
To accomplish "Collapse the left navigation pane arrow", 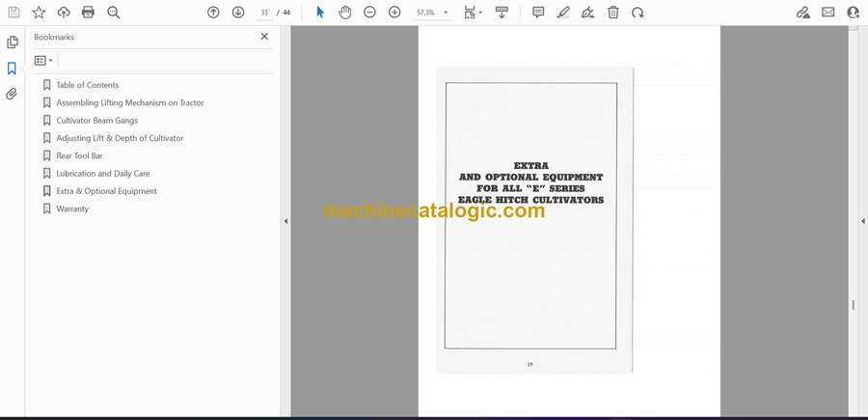I will 285,221.
